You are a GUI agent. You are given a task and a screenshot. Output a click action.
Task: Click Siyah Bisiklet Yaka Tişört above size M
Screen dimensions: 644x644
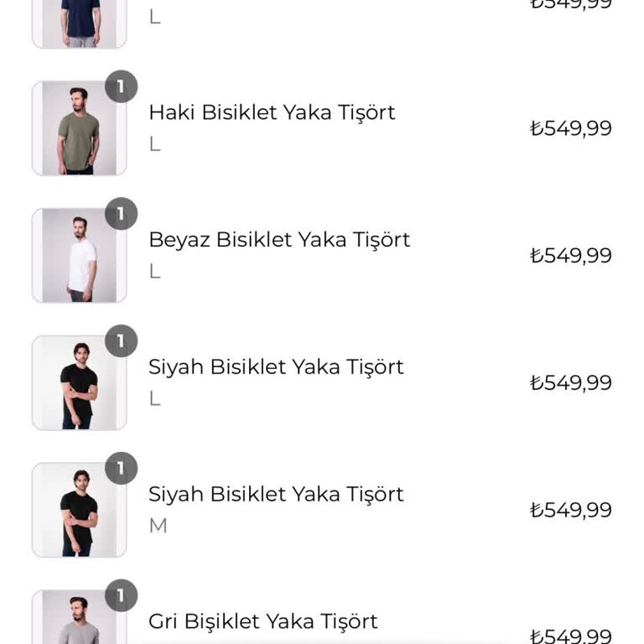[276, 495]
